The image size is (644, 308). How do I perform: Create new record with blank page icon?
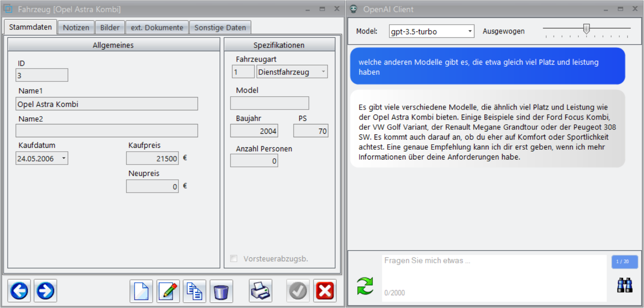tap(141, 291)
